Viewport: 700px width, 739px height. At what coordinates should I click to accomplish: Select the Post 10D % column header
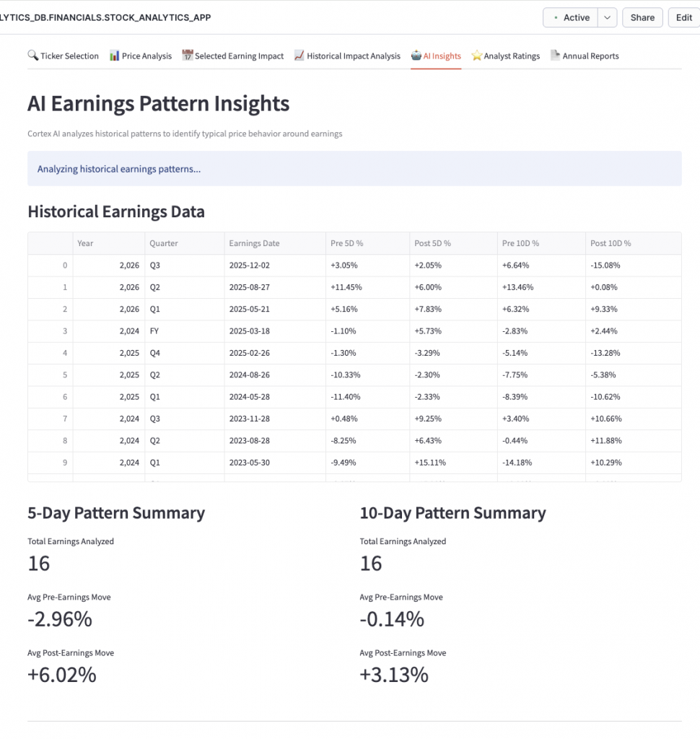point(611,243)
